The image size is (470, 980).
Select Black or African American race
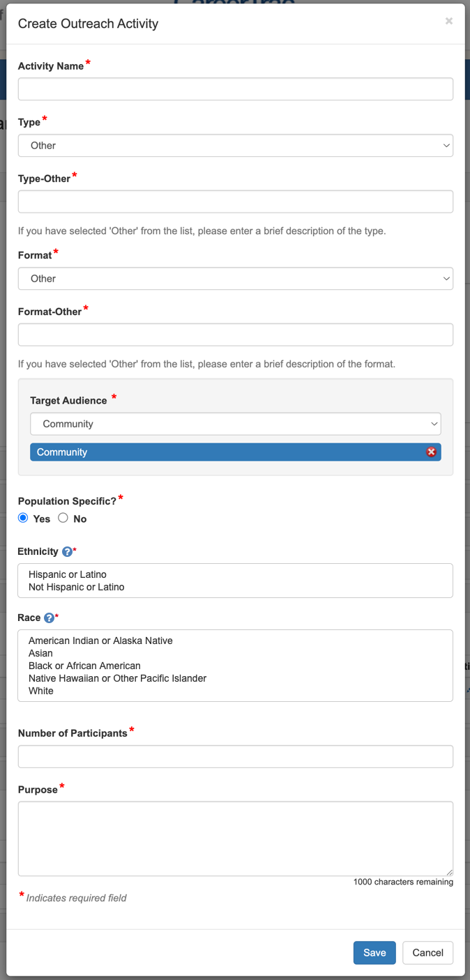click(84, 666)
